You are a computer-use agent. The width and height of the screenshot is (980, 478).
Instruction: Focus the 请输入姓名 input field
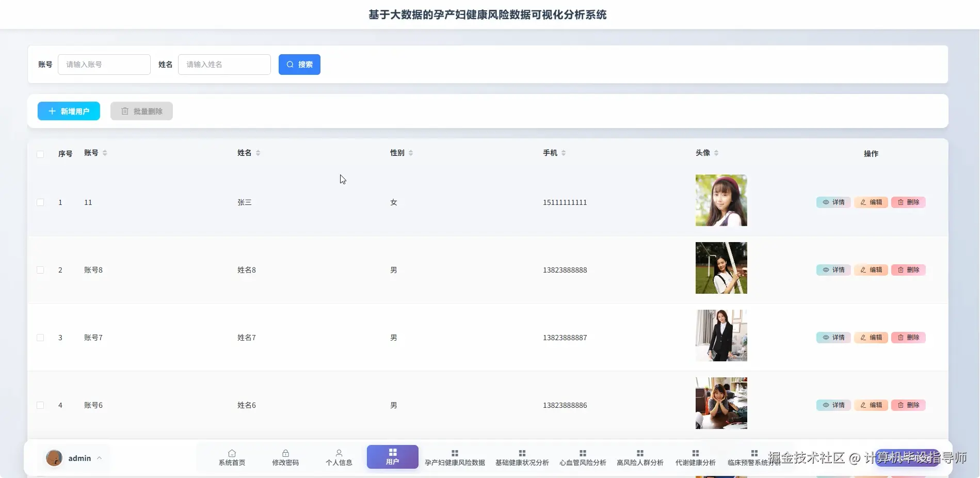(x=224, y=65)
